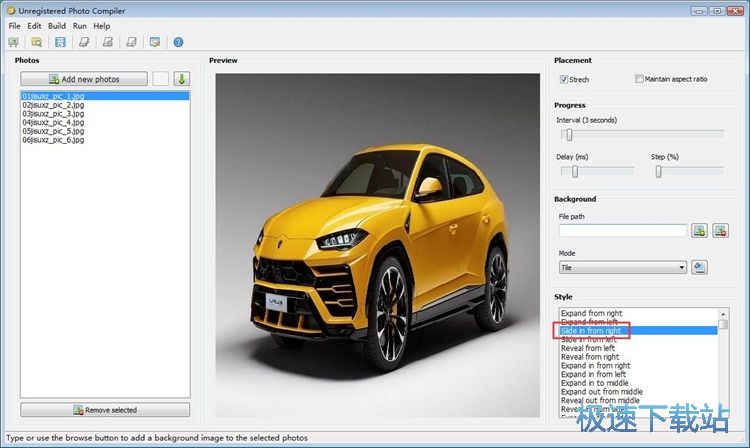Enable Maintain aspect ratio checkbox
The image size is (750, 448).
pos(639,79)
